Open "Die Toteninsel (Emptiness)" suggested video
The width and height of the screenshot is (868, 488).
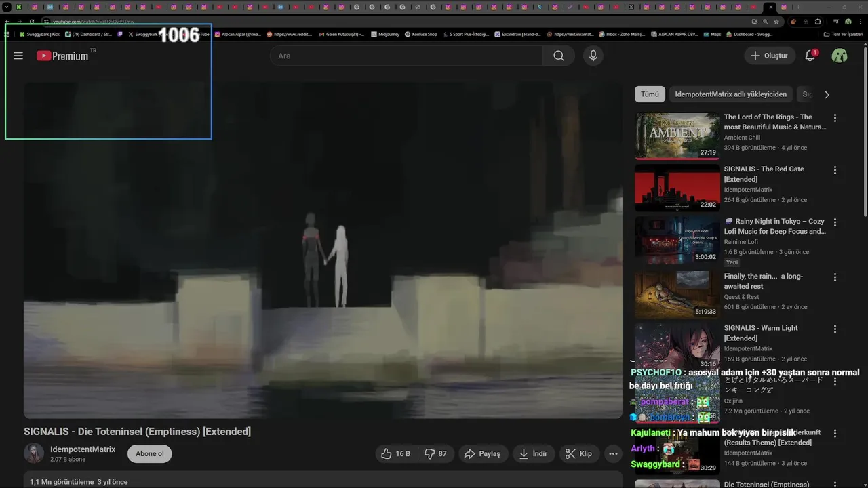coord(766,484)
